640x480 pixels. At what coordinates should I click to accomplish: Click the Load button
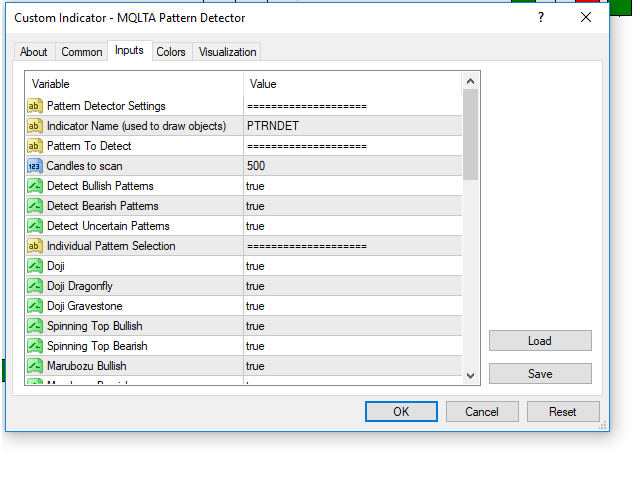[x=540, y=341]
